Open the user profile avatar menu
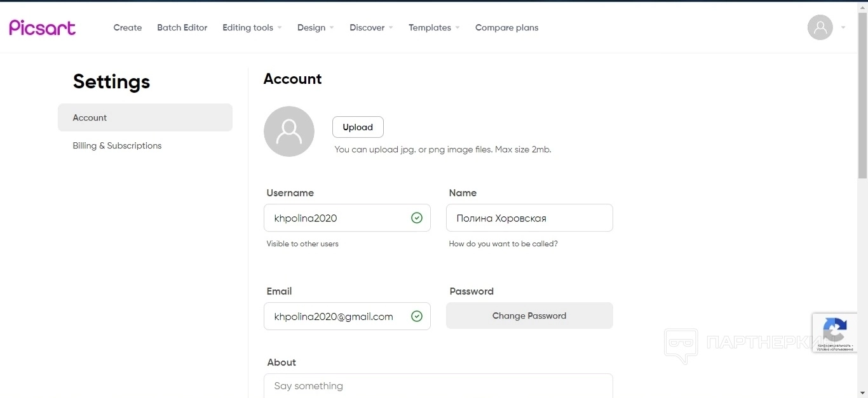The image size is (868, 398). [x=820, y=27]
